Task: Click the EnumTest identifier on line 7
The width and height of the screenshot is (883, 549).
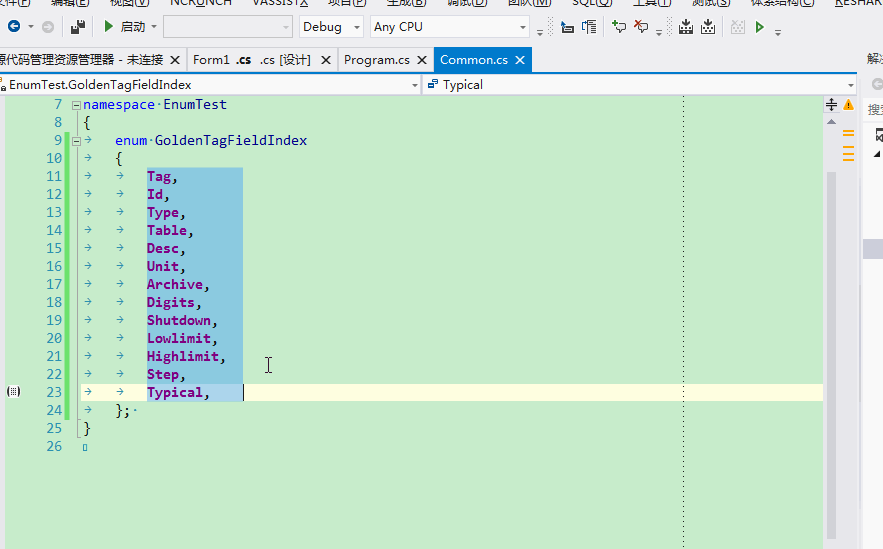Action: 195,105
